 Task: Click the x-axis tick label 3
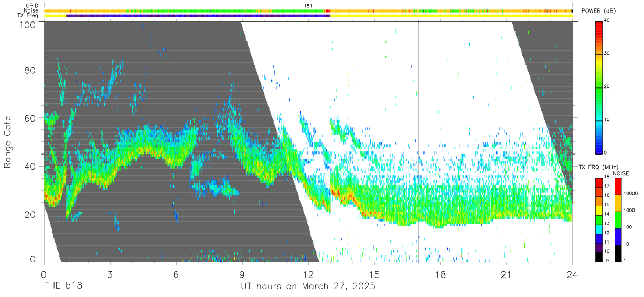pyautogui.click(x=110, y=274)
